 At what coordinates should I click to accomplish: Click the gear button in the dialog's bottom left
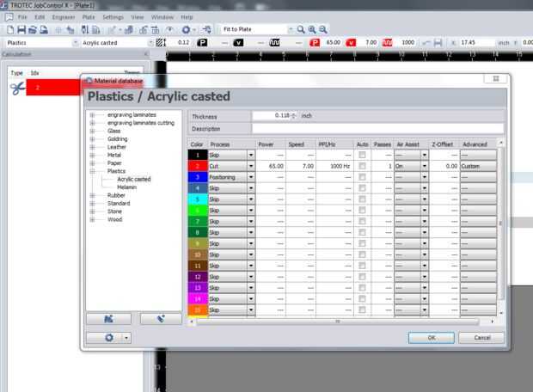(x=109, y=338)
